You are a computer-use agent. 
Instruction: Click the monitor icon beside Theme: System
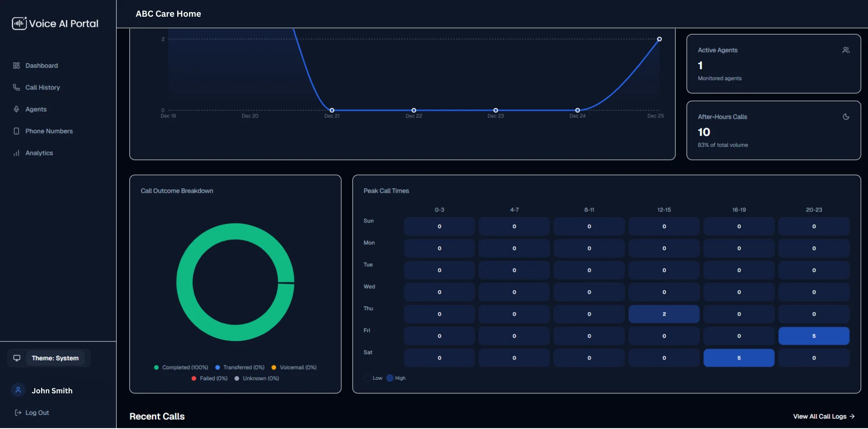click(x=17, y=358)
